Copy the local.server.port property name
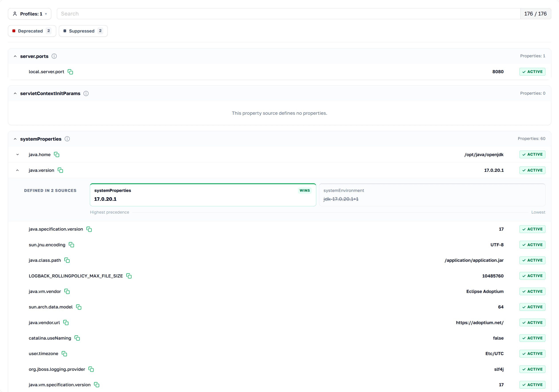Image resolution: width=559 pixels, height=392 pixels. [70, 72]
